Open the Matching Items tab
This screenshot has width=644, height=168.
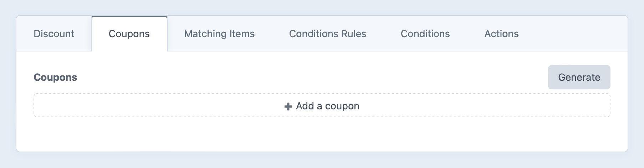pos(219,34)
